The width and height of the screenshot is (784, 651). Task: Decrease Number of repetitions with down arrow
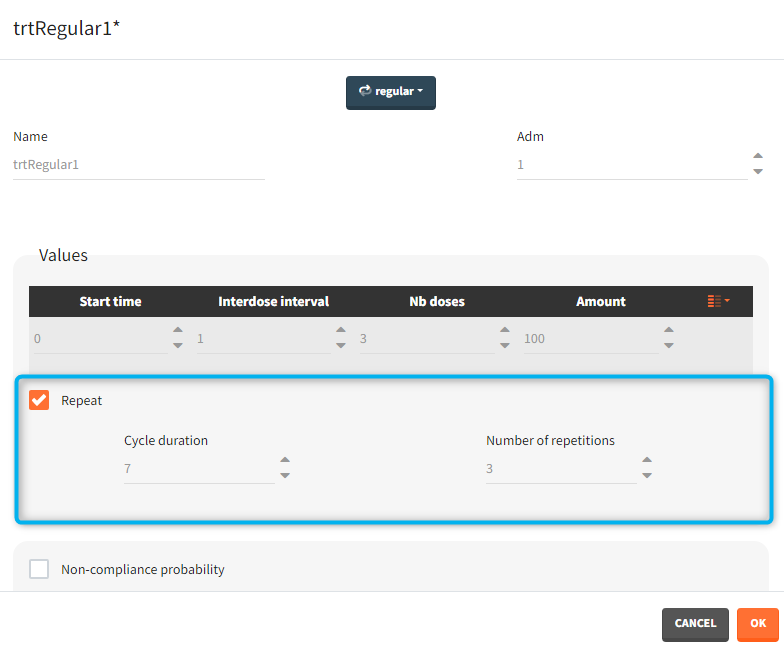click(x=647, y=476)
